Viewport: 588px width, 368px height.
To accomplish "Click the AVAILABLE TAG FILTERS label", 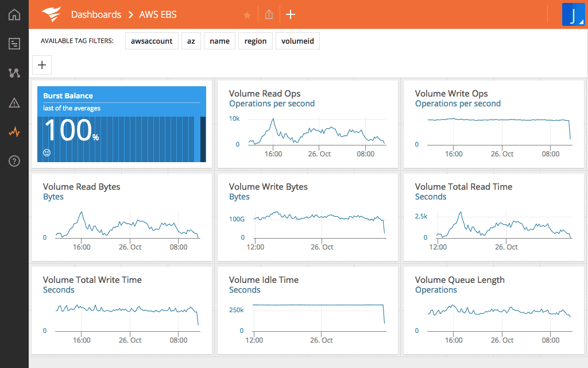I will 77,41.
